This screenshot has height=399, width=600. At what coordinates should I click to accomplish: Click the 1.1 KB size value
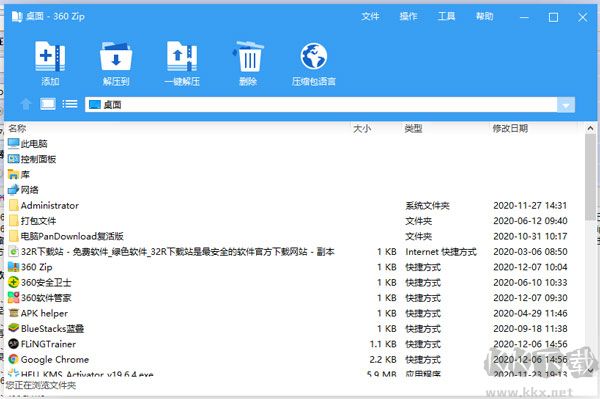click(383, 344)
